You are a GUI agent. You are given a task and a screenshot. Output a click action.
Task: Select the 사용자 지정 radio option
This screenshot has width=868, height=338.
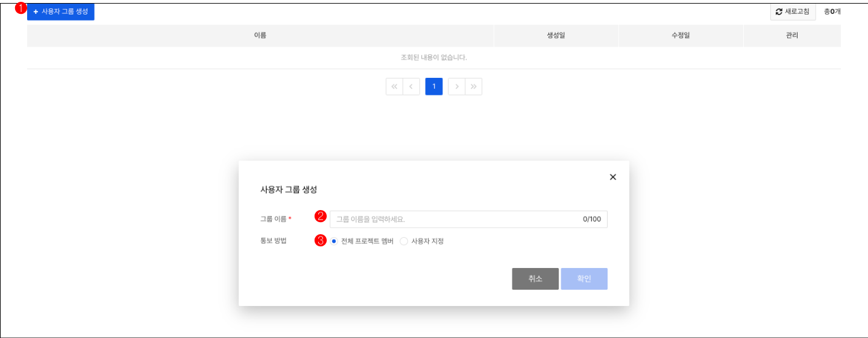pos(404,241)
